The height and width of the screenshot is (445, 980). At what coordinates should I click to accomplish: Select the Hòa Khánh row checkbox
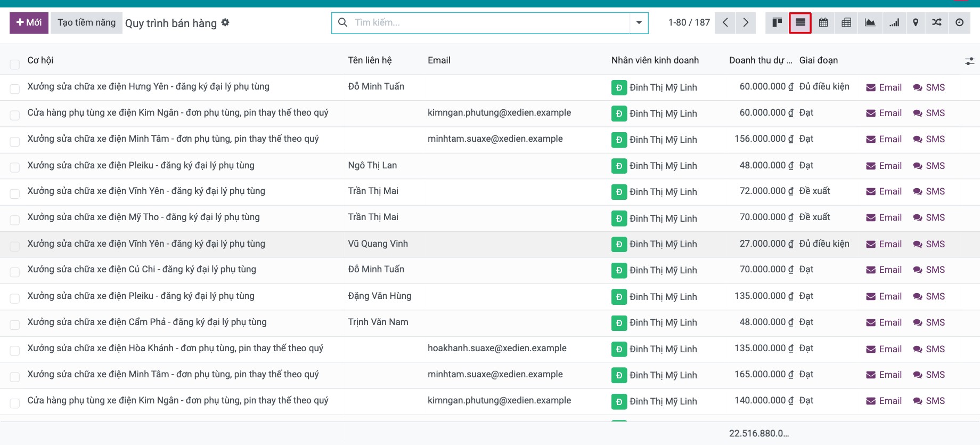click(x=15, y=351)
